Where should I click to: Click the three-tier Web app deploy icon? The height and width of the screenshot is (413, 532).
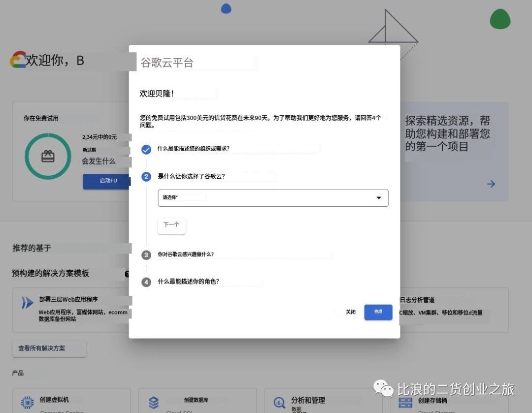coord(28,302)
